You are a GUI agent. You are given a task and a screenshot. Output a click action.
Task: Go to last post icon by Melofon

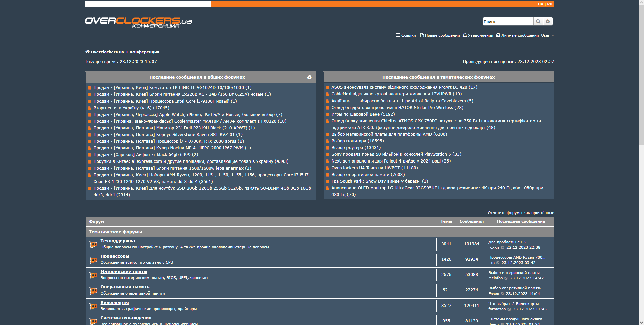coord(506,278)
